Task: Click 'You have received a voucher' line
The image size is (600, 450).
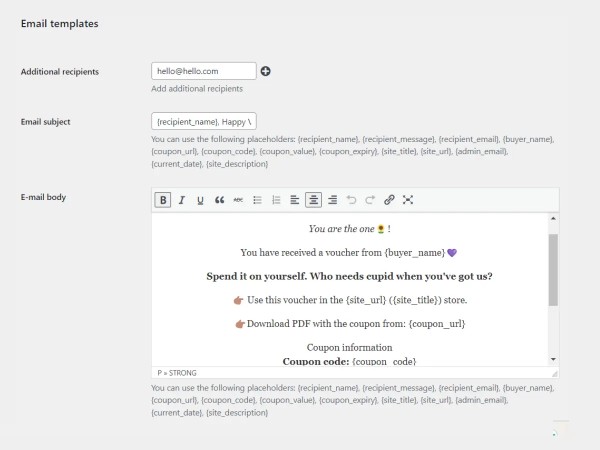Action: click(x=349, y=253)
